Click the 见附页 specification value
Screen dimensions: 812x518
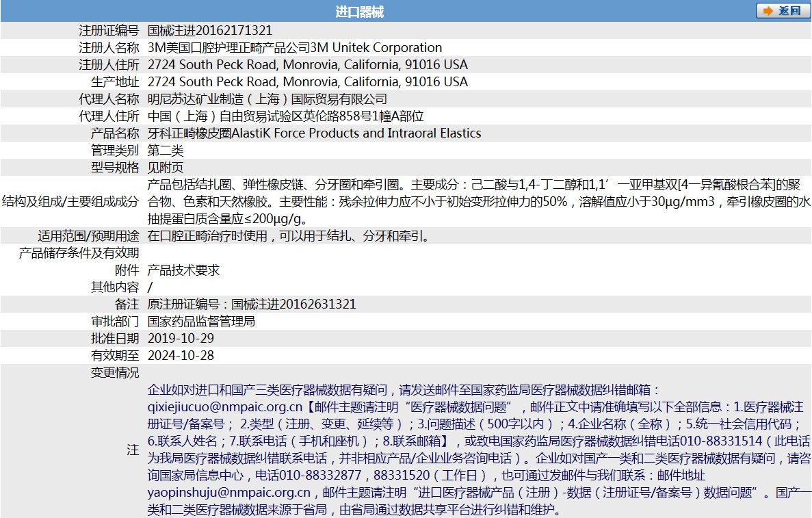pos(166,168)
